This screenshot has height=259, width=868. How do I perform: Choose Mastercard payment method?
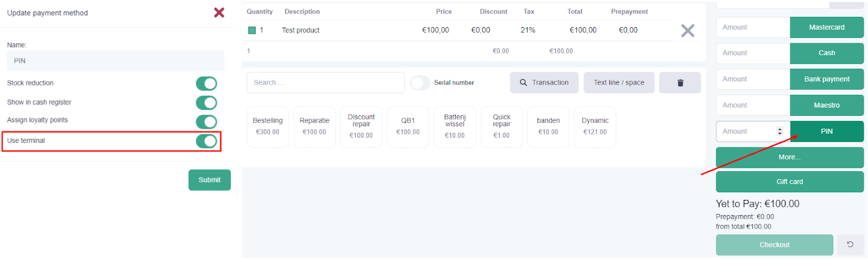(x=826, y=27)
